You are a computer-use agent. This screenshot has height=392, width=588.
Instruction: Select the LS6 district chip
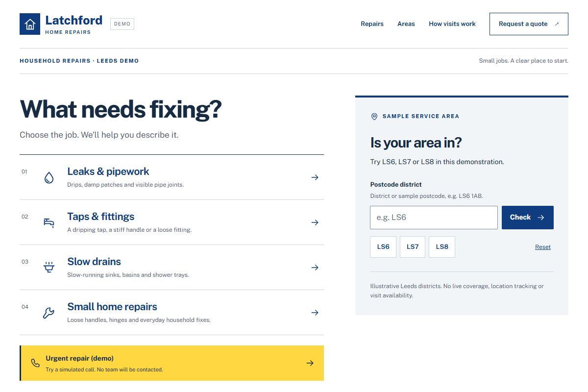pyautogui.click(x=383, y=247)
